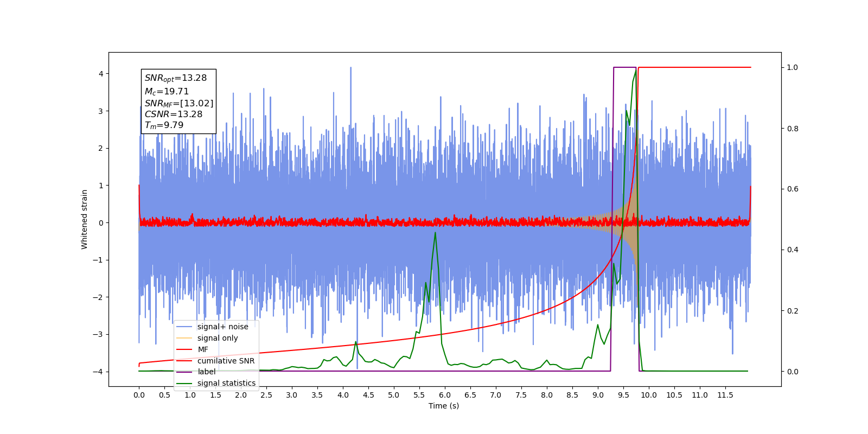Click the 7.5 tick on time axis
The image size is (868, 434).
[x=521, y=395]
